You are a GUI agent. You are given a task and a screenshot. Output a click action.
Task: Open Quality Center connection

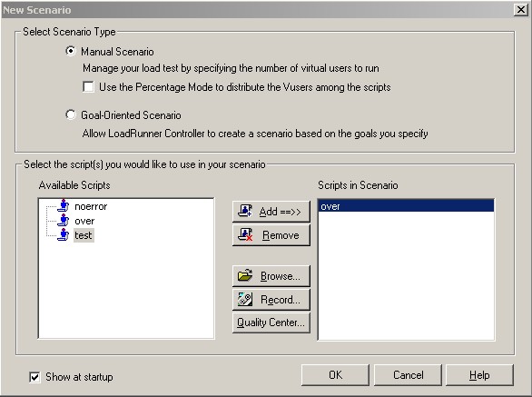pos(271,322)
